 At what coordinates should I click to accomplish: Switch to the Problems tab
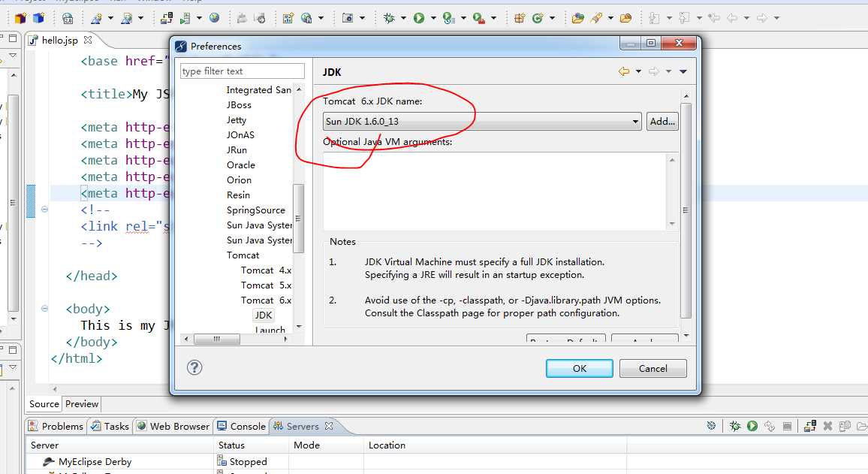pos(56,426)
